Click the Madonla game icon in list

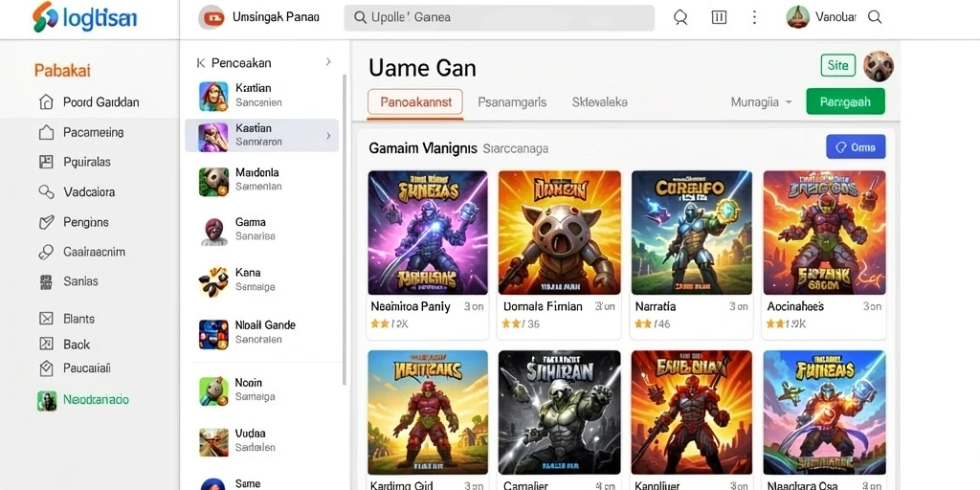pyautogui.click(x=213, y=181)
